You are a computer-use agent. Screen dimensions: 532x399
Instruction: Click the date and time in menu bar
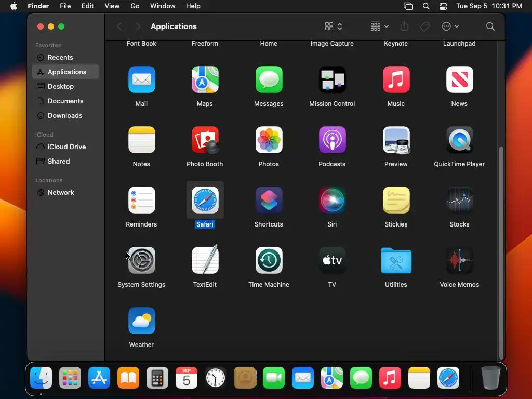click(489, 6)
